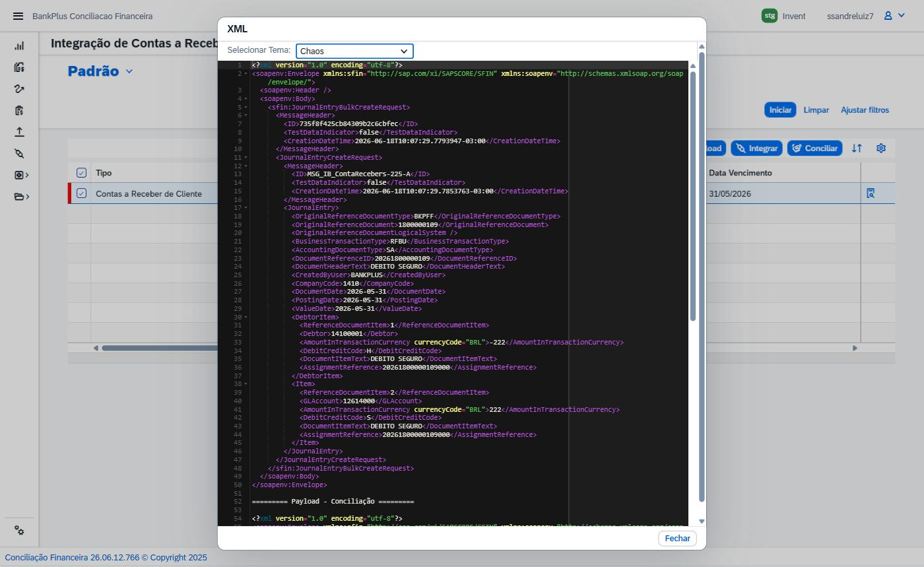
Task: Expand the Padrão variant chevron
Action: click(129, 71)
